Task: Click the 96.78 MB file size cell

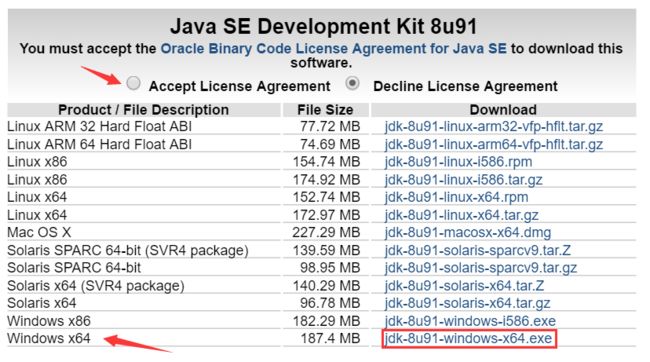Action: [330, 303]
